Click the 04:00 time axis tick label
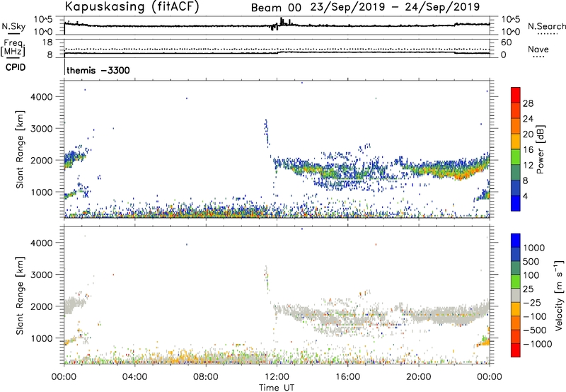Screen dimensions: 566x392 (135, 377)
